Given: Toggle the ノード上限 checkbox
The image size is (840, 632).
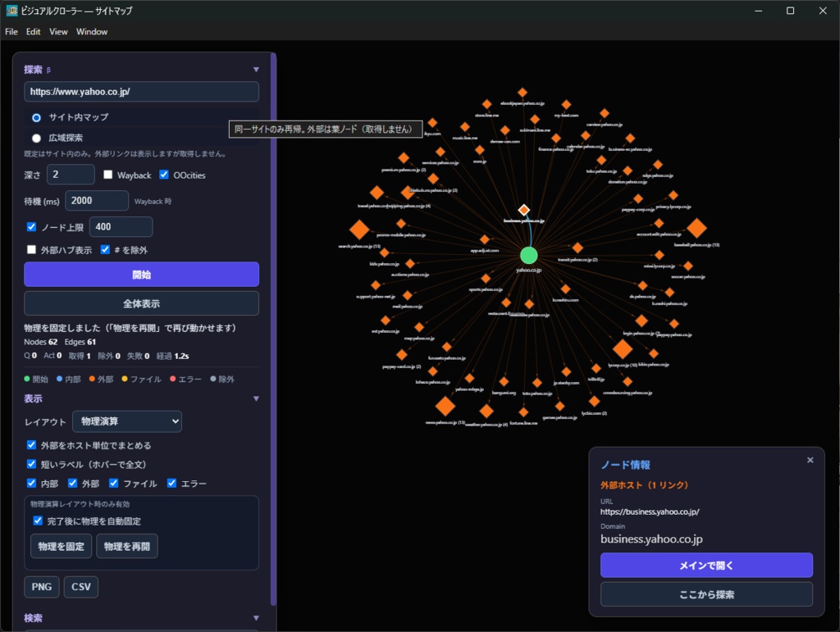Looking at the screenshot, I should point(32,227).
